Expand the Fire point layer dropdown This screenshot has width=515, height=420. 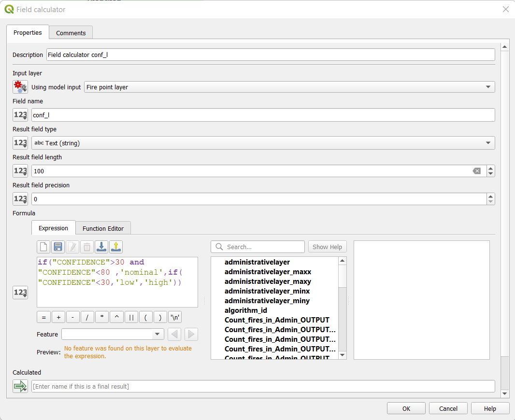(487, 87)
